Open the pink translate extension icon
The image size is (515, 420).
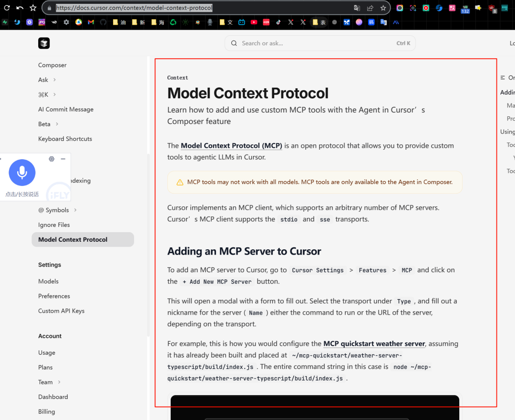point(452,8)
